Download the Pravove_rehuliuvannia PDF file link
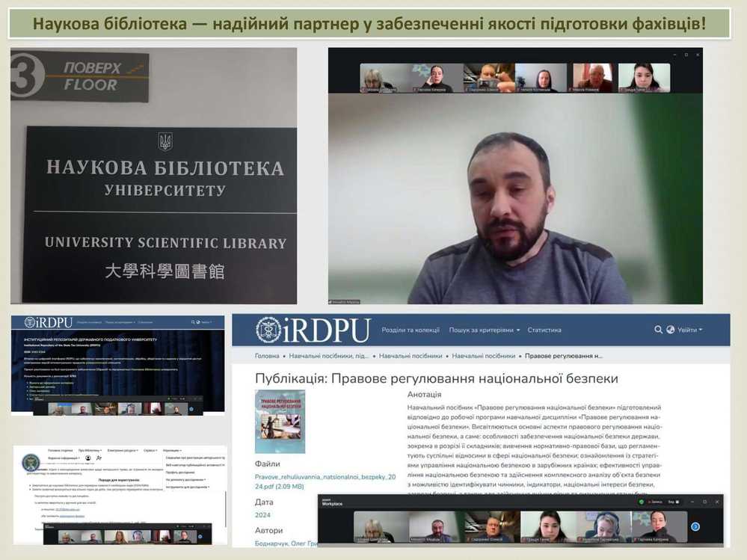 pos(313,481)
